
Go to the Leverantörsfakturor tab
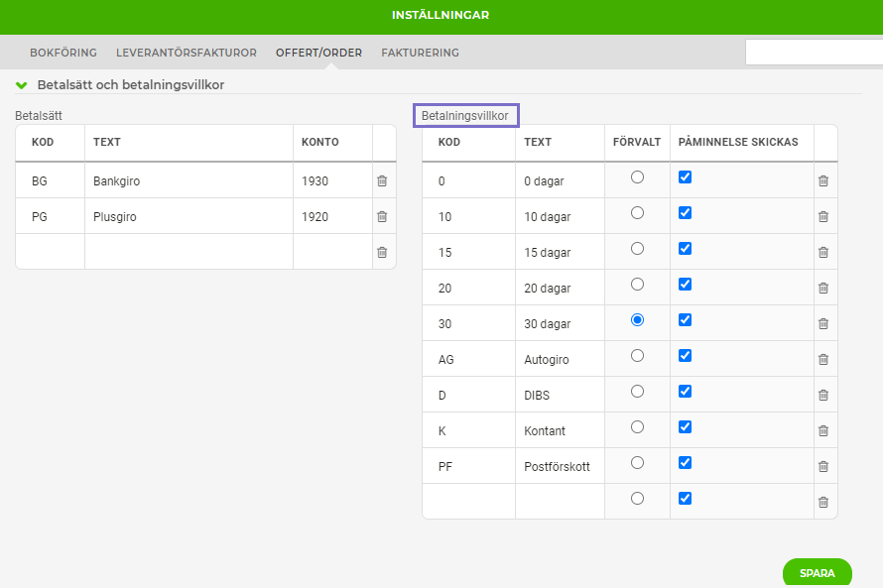coord(187,53)
